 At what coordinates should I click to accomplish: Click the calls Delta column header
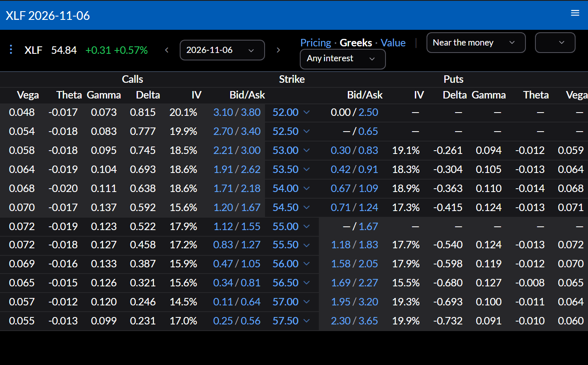click(148, 95)
